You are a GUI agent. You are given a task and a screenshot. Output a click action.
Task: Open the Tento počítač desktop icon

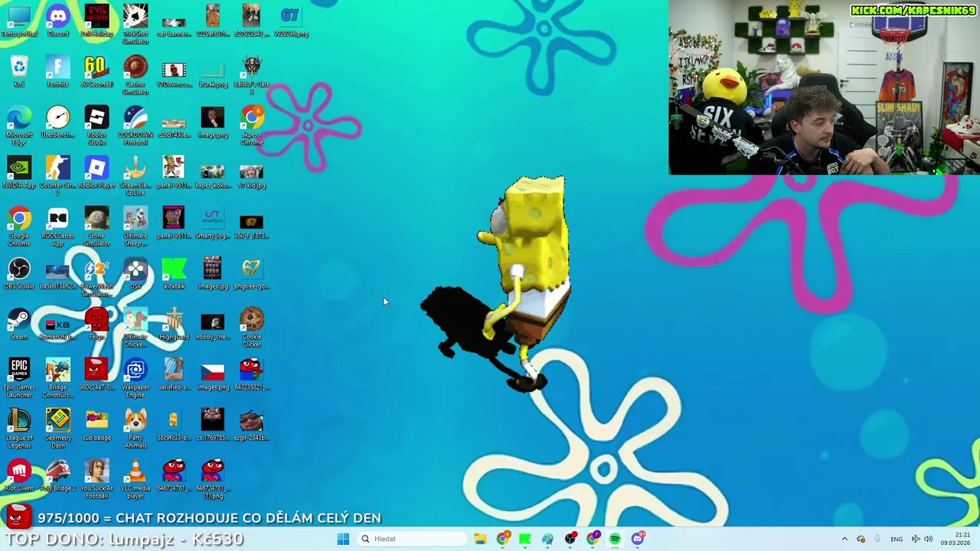(19, 21)
